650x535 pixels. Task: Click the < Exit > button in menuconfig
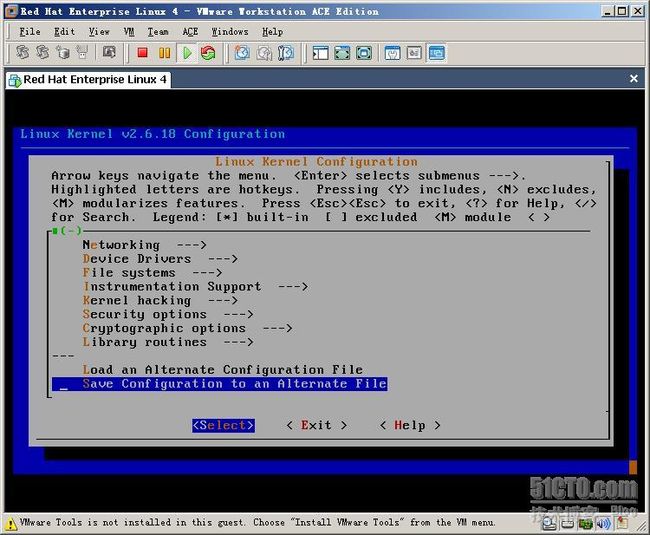point(317,425)
